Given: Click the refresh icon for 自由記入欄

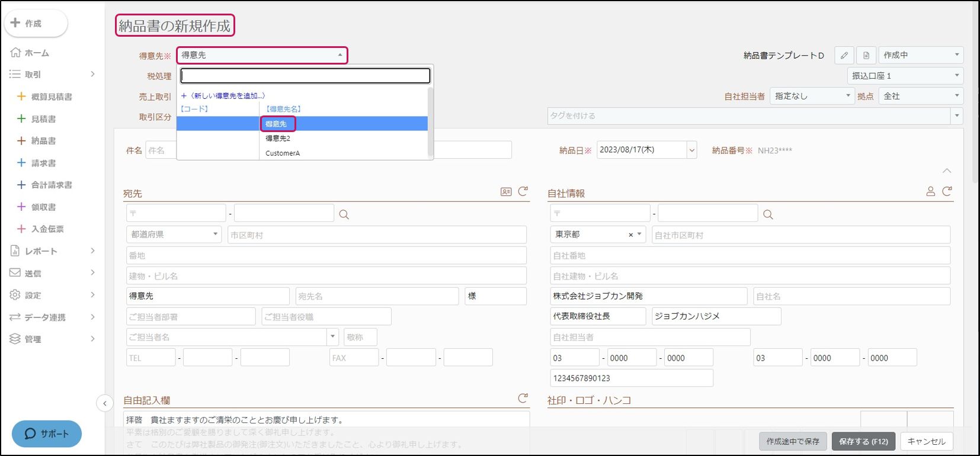Looking at the screenshot, I should [523, 399].
